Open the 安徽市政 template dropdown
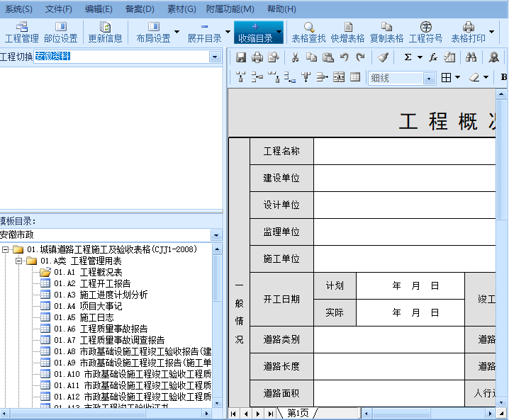509x420 pixels. [216, 235]
